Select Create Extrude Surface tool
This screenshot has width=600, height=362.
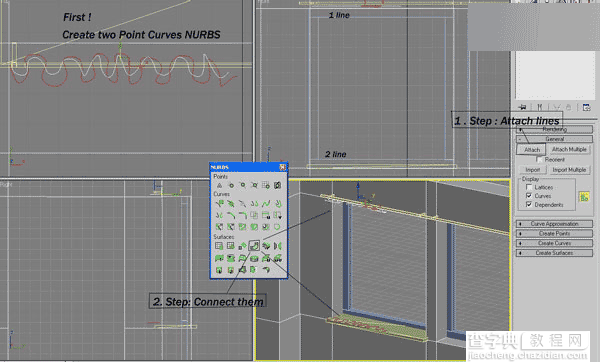pyautogui.click(x=219, y=258)
